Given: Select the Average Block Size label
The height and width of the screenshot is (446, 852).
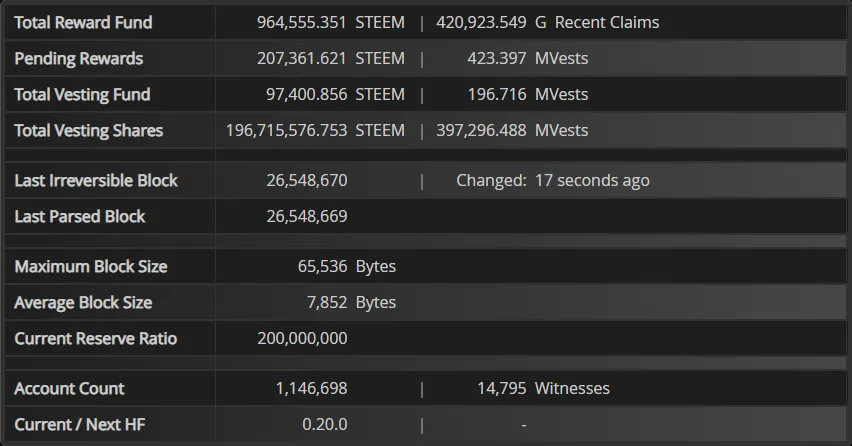Looking at the screenshot, I should (83, 303).
